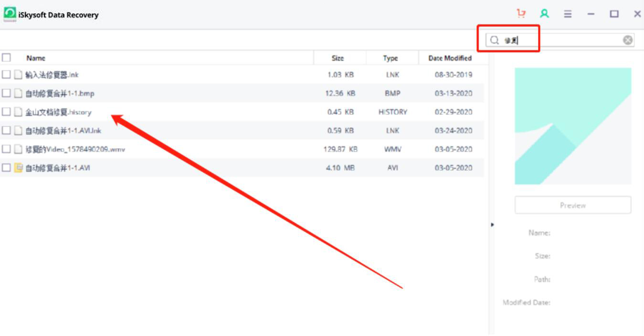Select file name 输入法修复器.lnk
This screenshot has height=336, width=644.
(x=52, y=75)
